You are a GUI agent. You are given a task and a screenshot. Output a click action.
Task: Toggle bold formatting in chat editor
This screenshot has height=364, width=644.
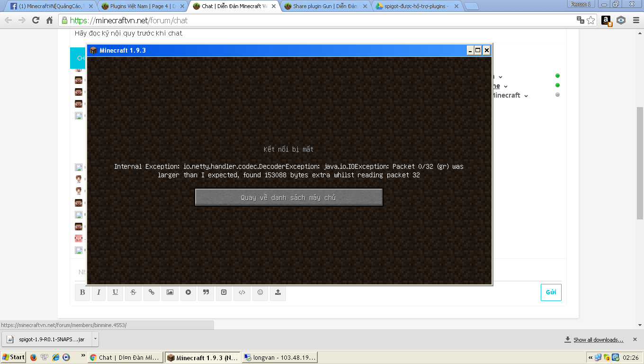(x=82, y=292)
